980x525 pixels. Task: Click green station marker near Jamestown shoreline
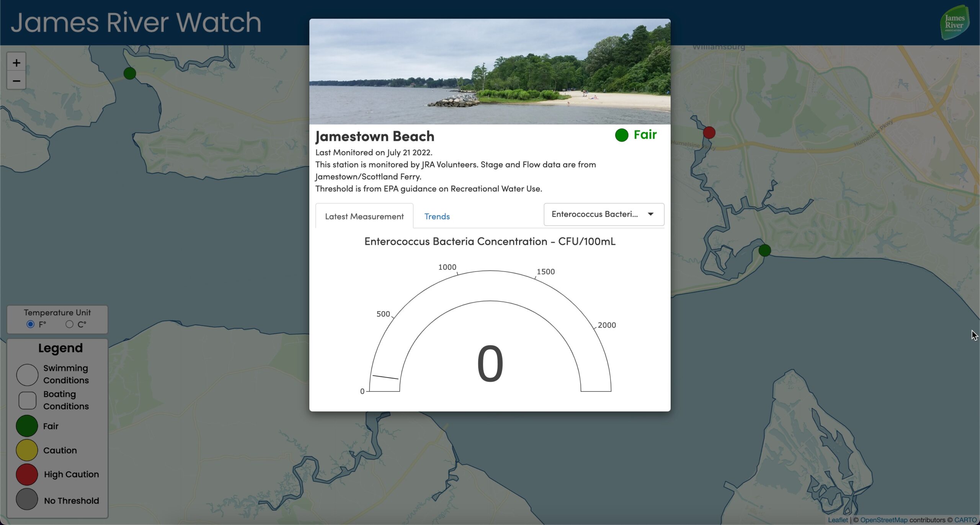764,250
